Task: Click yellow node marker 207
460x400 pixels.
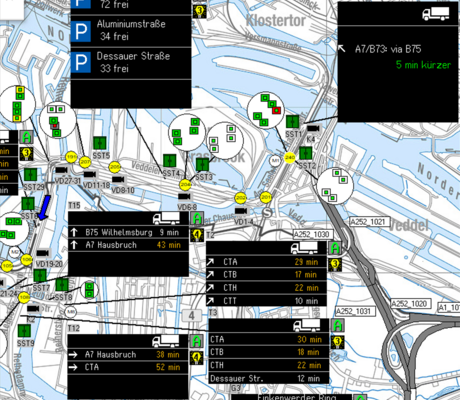Action: (x=85, y=162)
